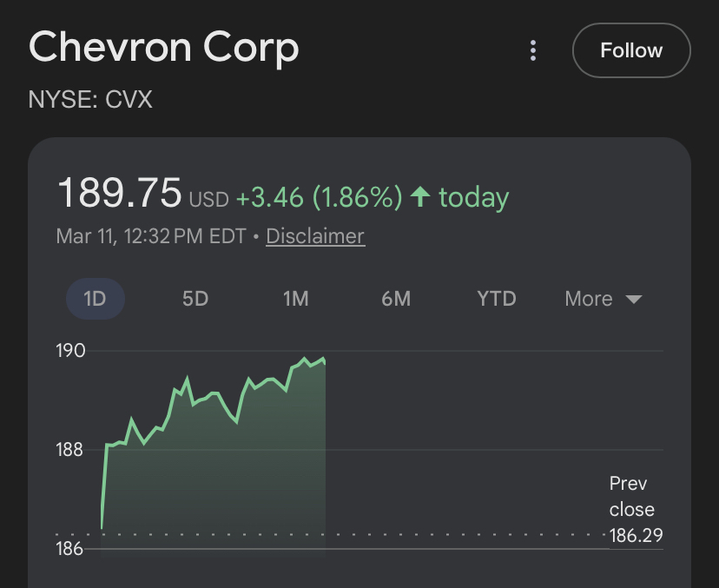Click the 188 y-axis label
This screenshot has height=588, width=719.
click(71, 450)
